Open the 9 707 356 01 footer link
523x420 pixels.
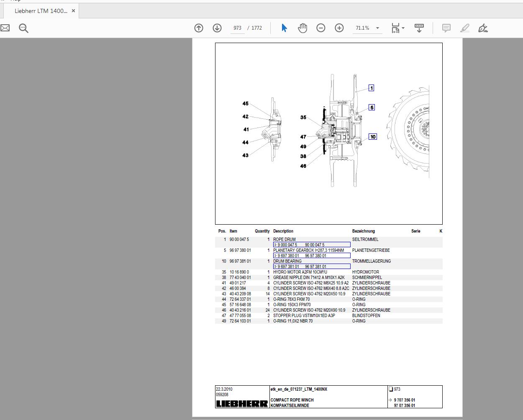pyautogui.click(x=404, y=400)
